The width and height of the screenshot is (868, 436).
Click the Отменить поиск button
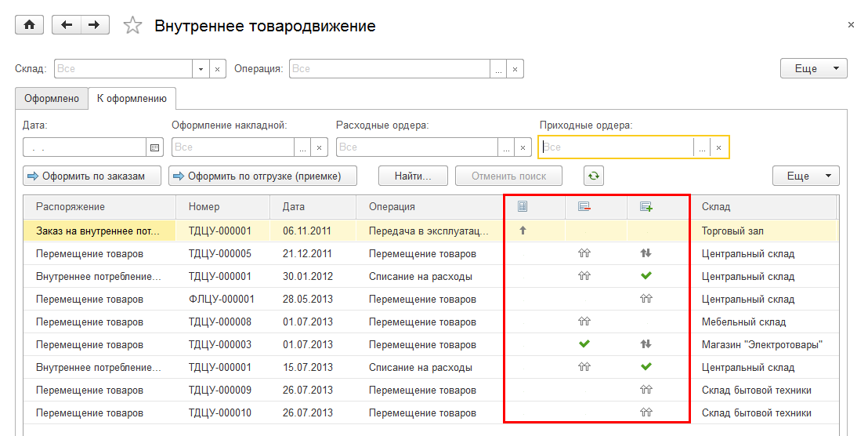508,176
